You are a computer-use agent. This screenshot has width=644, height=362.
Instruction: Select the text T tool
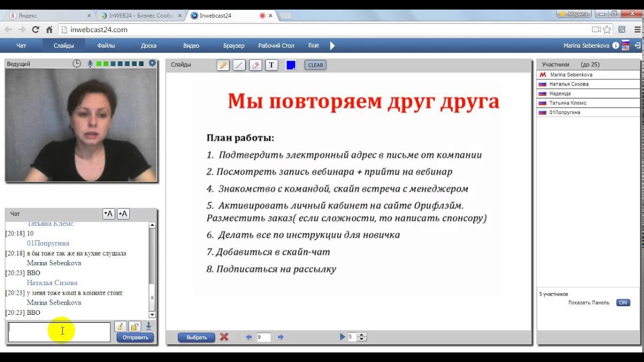pos(272,65)
